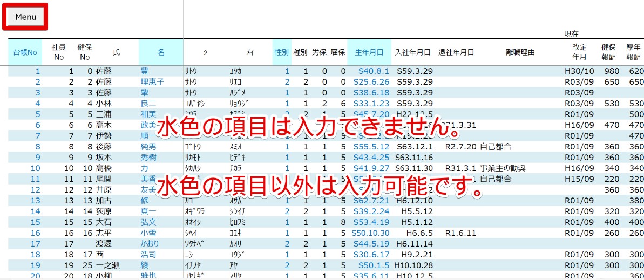Click revision date H15/09
Screen dimensions: 644x280
click(x=579, y=179)
